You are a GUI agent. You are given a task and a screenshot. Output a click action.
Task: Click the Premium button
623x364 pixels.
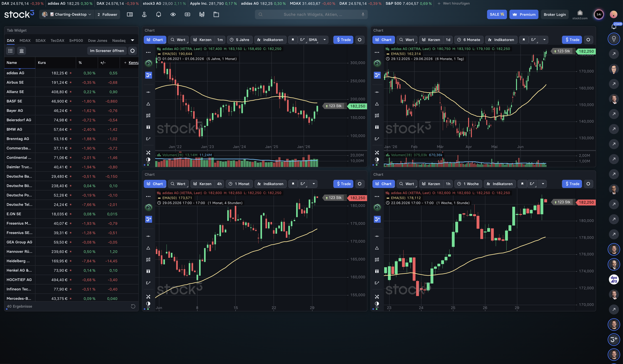tap(524, 14)
